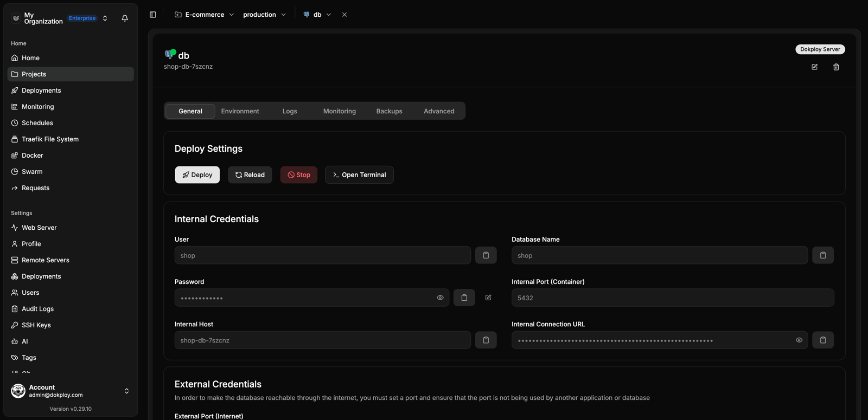Open Schedules in the sidebar

pyautogui.click(x=71, y=123)
